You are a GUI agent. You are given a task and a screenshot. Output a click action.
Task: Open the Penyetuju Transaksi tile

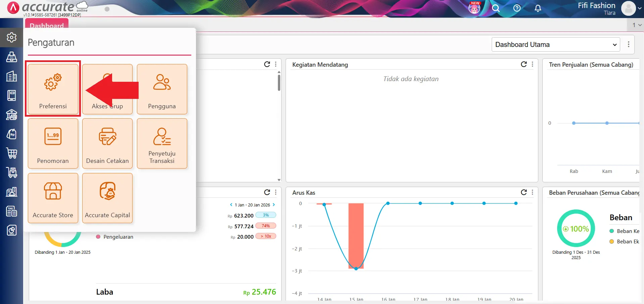(162, 143)
